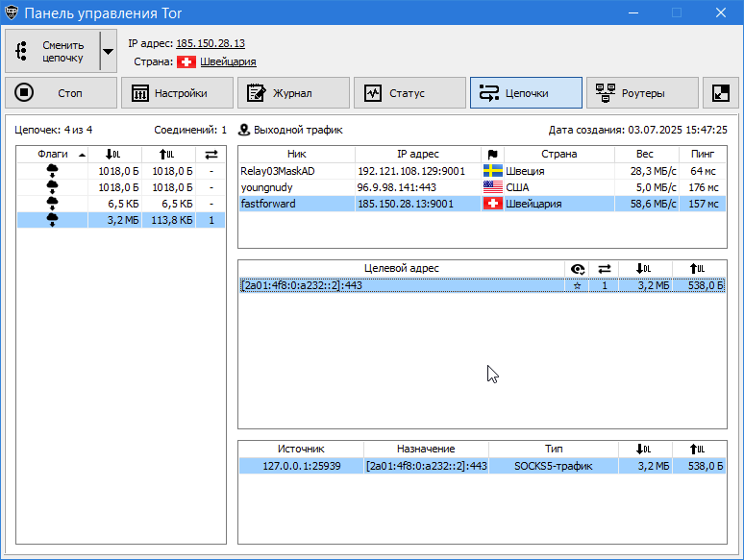
Task: Open the Статус tab
Action: 409,93
